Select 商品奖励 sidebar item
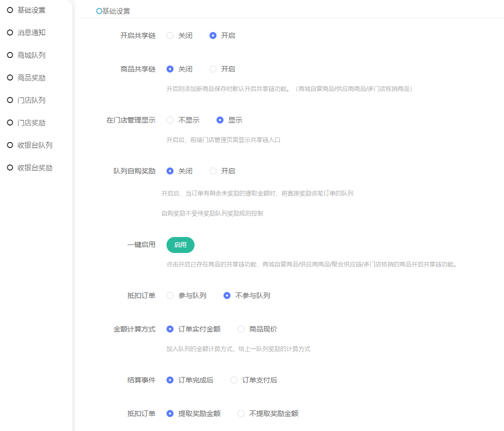504x431 pixels. coord(31,77)
